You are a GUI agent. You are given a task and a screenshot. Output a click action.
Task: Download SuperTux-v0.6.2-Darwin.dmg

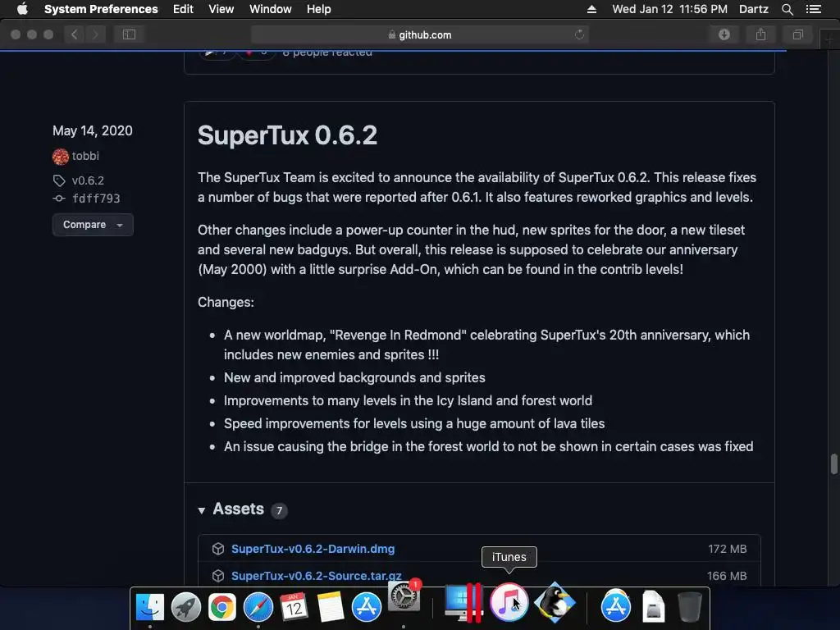click(313, 549)
